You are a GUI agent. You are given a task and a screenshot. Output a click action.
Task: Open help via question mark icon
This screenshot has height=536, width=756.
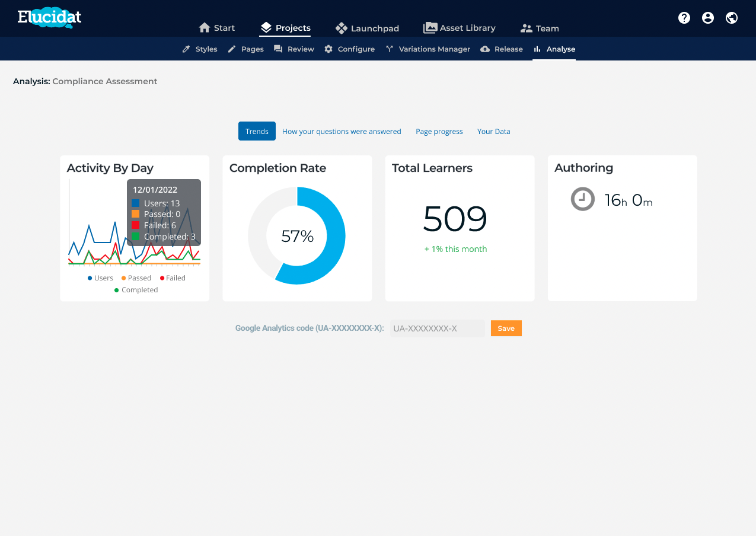click(x=684, y=18)
